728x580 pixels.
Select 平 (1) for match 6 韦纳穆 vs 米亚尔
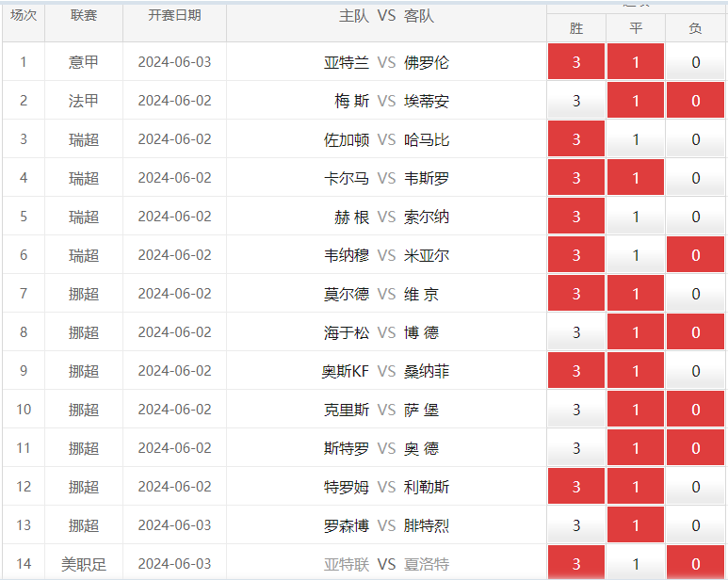636,255
